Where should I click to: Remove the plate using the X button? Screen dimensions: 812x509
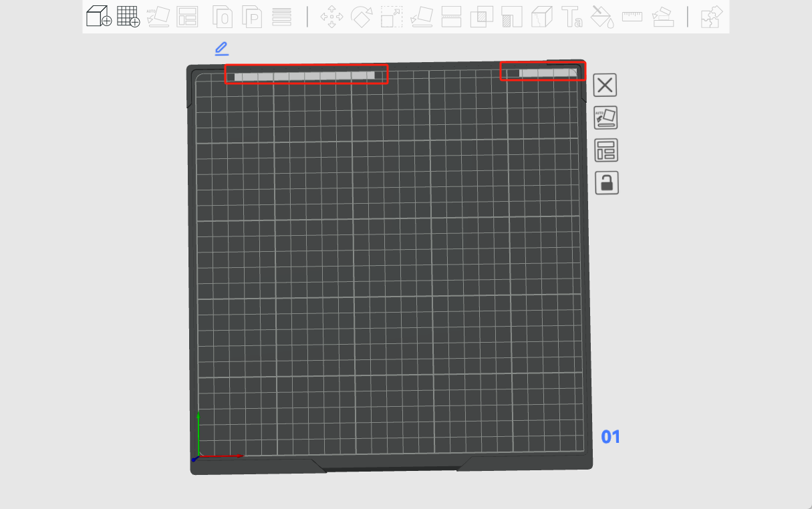pyautogui.click(x=605, y=86)
